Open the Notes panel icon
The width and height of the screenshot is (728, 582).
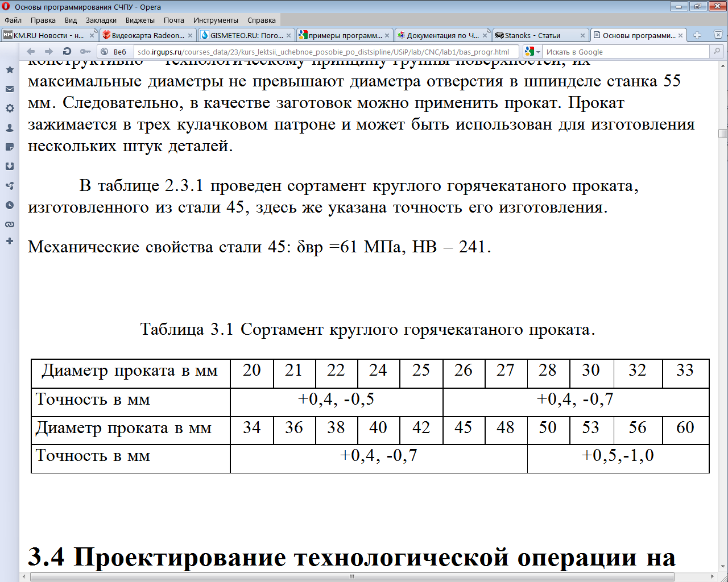tap(10, 147)
